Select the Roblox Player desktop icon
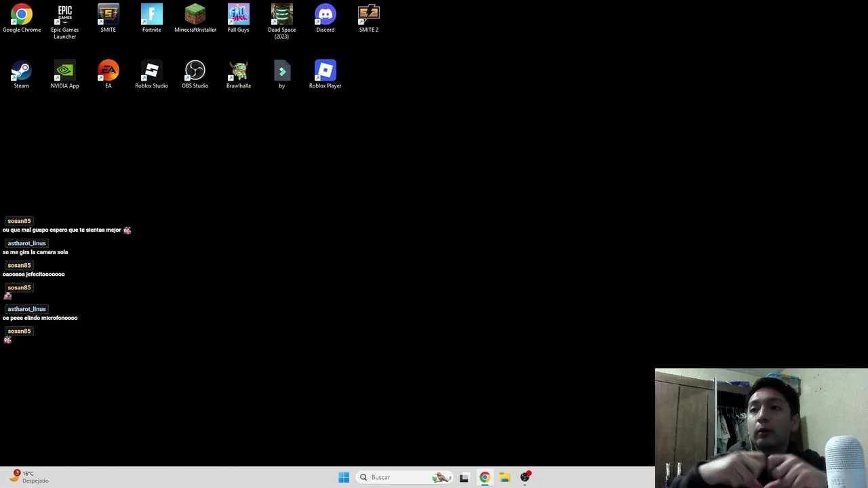The height and width of the screenshot is (488, 868). point(325,75)
